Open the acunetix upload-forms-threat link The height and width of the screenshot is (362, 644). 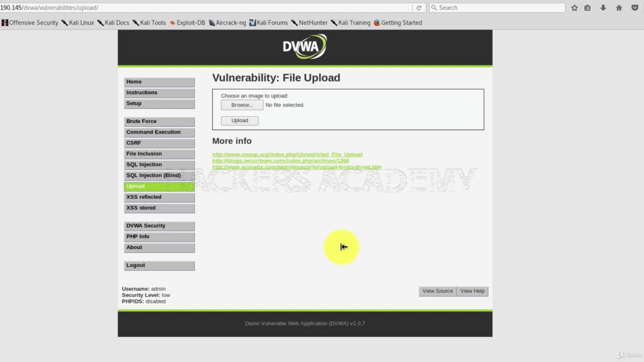297,167
